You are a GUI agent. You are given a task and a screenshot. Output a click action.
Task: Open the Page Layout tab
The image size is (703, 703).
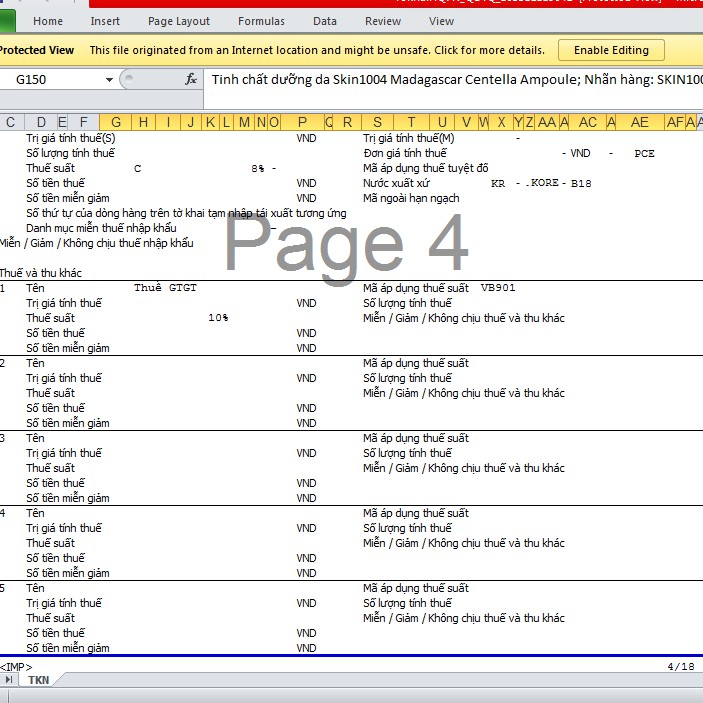tap(179, 21)
